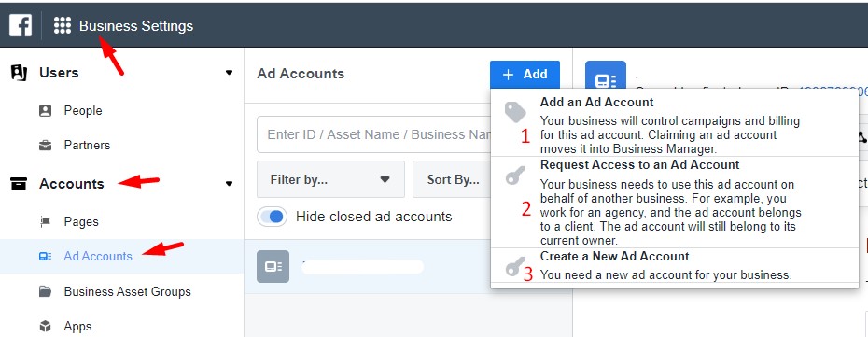Click the People person icon
Image resolution: width=868 pixels, height=337 pixels.
coord(46,111)
